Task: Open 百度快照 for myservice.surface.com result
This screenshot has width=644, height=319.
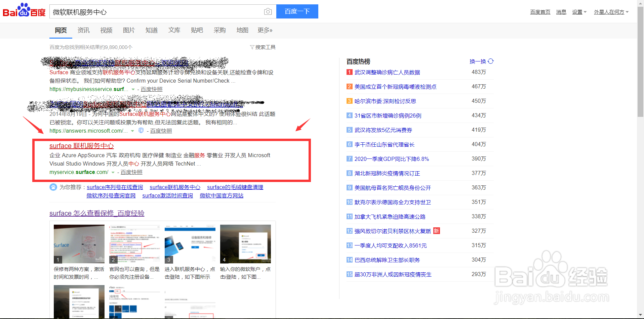Action: tap(131, 172)
